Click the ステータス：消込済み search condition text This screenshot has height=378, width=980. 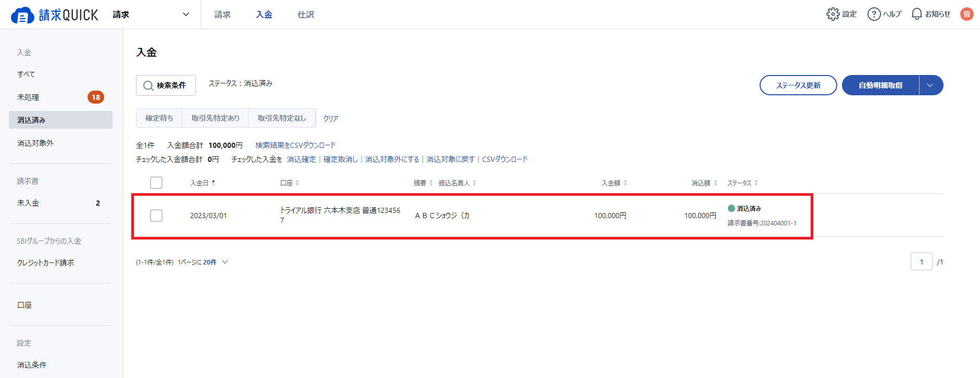[x=241, y=83]
